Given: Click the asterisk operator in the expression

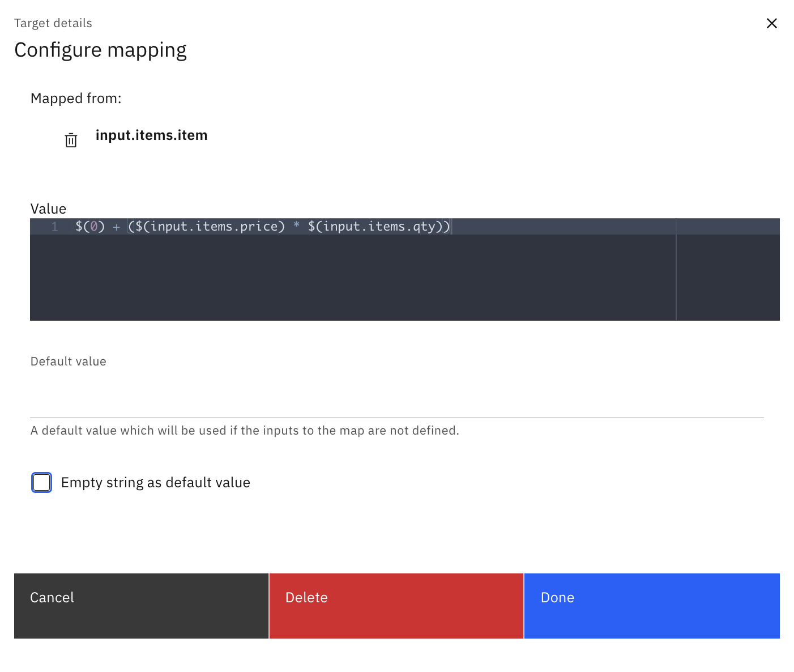Looking at the screenshot, I should pyautogui.click(x=296, y=226).
